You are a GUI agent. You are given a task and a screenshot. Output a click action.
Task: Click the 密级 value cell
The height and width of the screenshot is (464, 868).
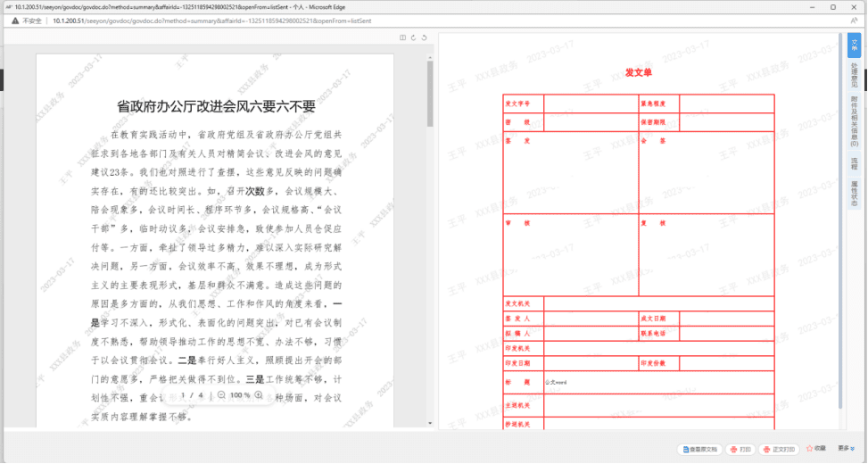[591, 122]
